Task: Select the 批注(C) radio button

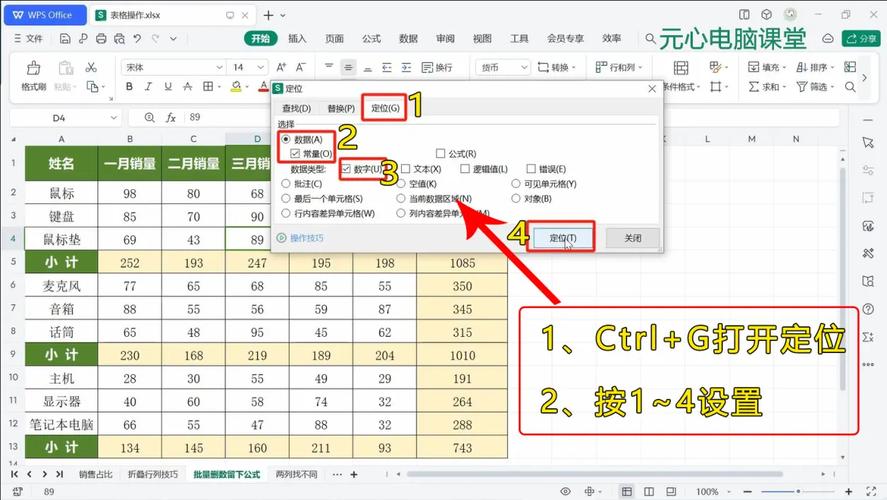Action: coord(286,184)
